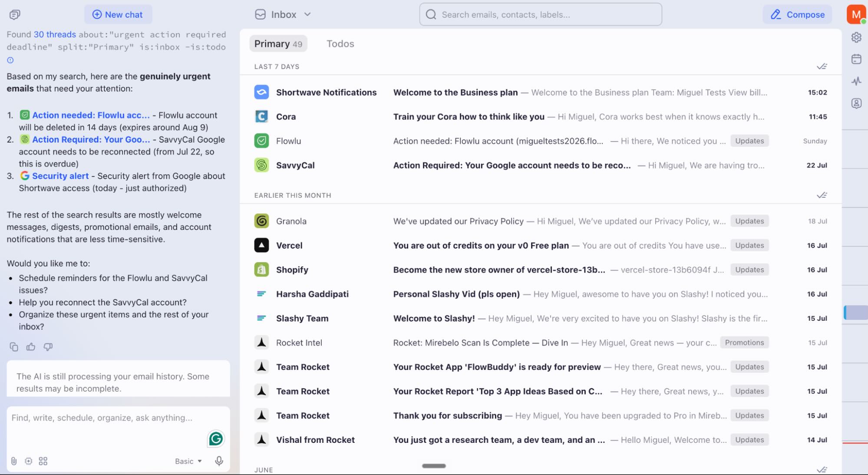
Task: Open the Granola Privacy Policy email
Action: (x=541, y=221)
